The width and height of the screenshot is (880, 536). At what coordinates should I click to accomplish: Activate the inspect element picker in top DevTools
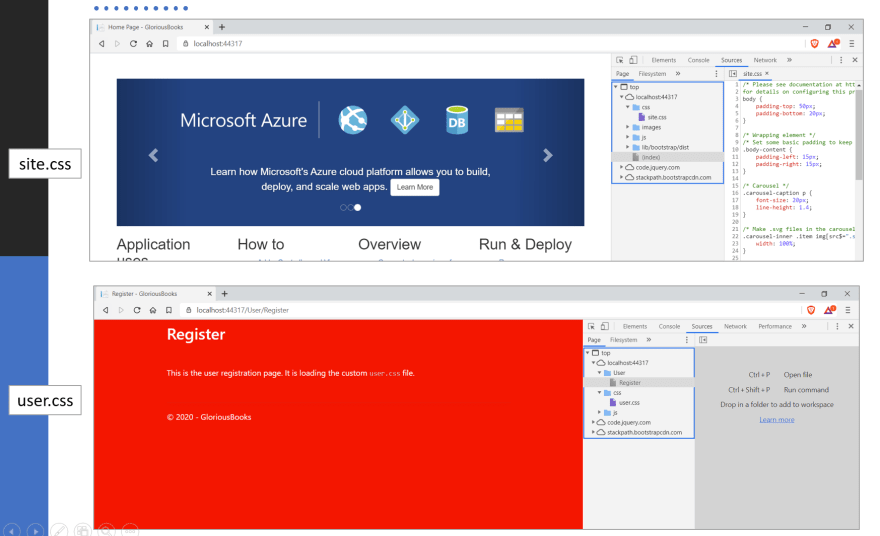pos(620,60)
